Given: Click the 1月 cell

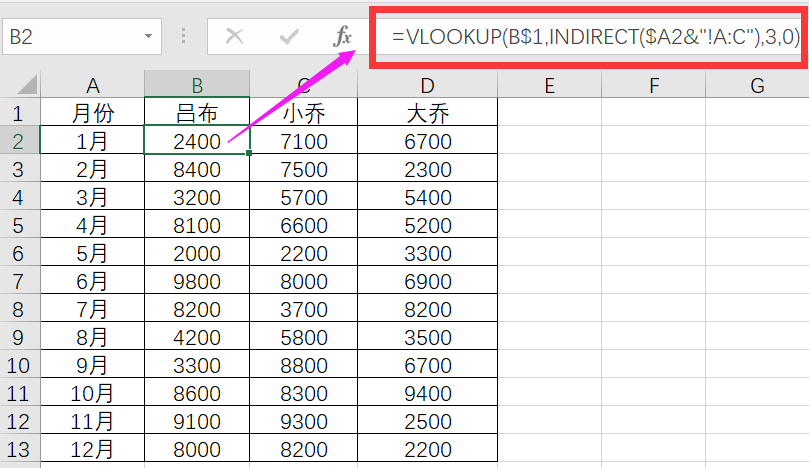Looking at the screenshot, I should (x=92, y=141).
